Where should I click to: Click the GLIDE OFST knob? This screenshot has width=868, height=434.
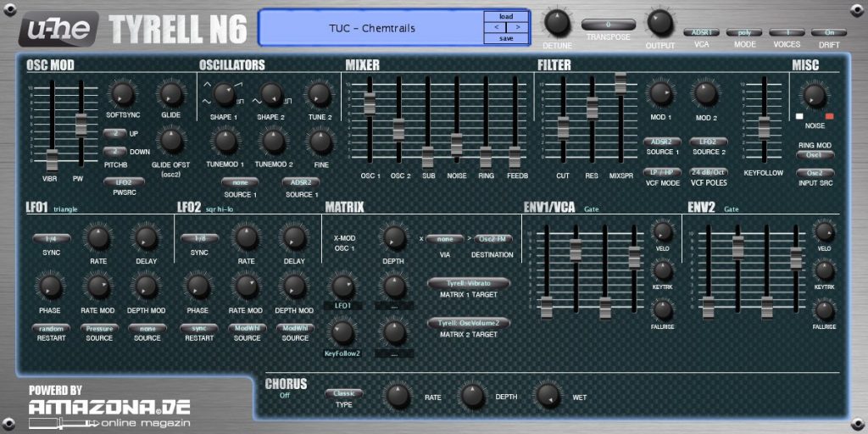[171, 141]
